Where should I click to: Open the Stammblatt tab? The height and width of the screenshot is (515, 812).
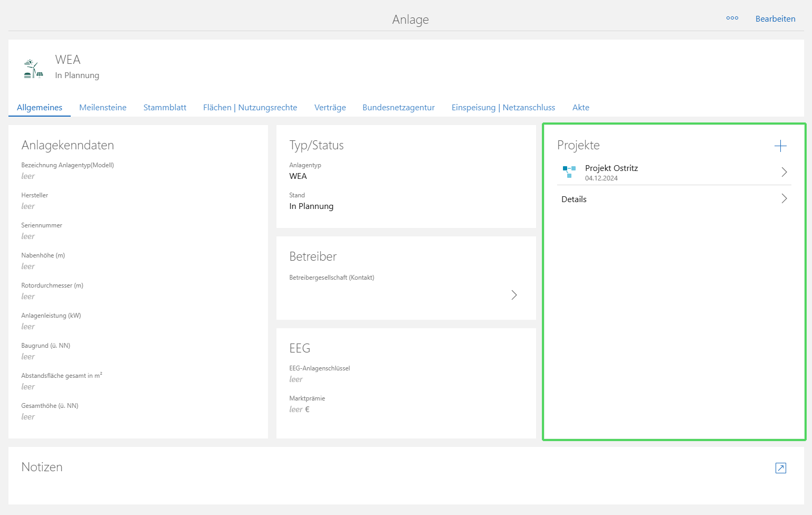[165, 108]
